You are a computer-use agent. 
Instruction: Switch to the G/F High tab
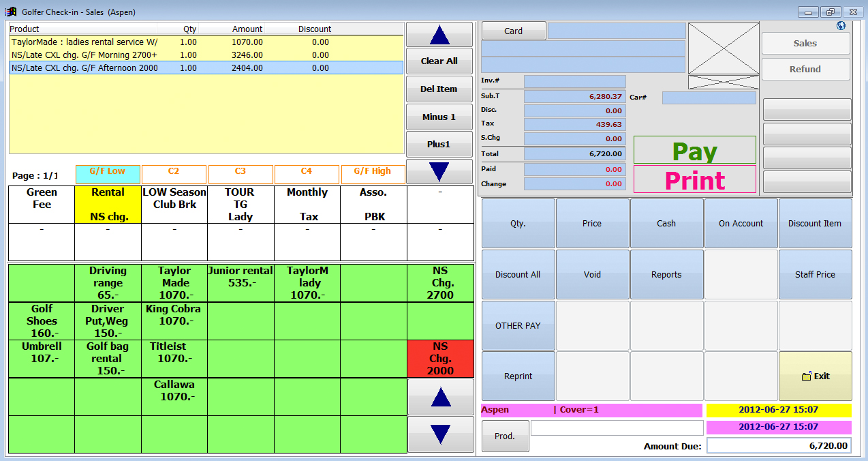(x=373, y=172)
